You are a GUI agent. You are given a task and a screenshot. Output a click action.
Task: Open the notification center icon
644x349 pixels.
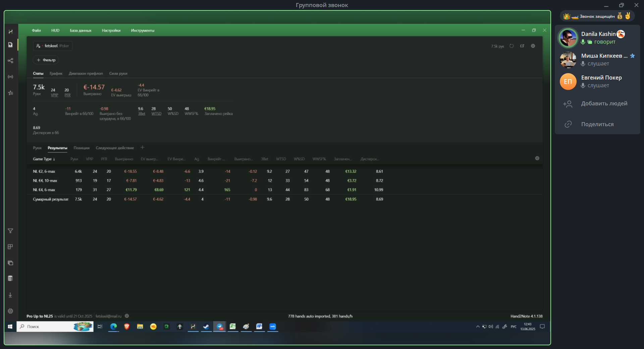click(542, 327)
